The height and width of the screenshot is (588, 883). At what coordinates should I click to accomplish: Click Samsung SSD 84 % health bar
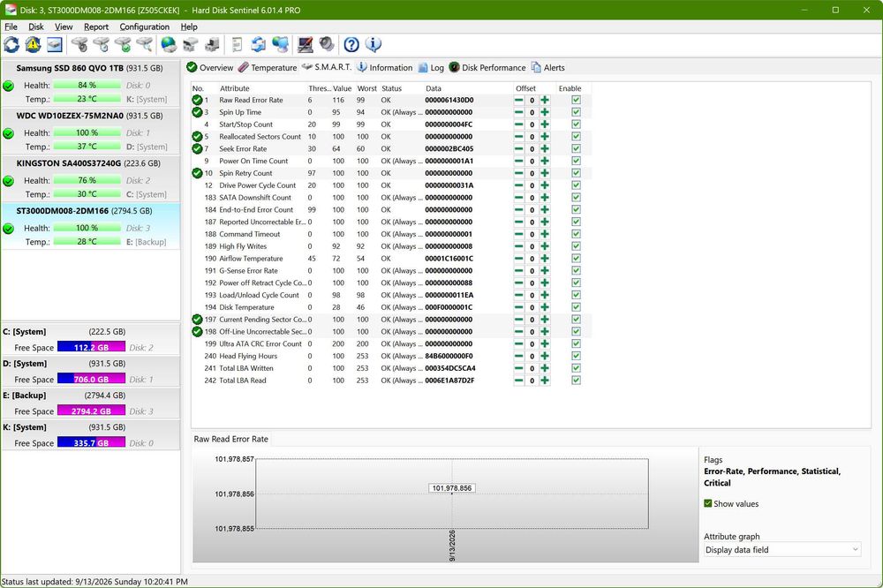click(87, 85)
